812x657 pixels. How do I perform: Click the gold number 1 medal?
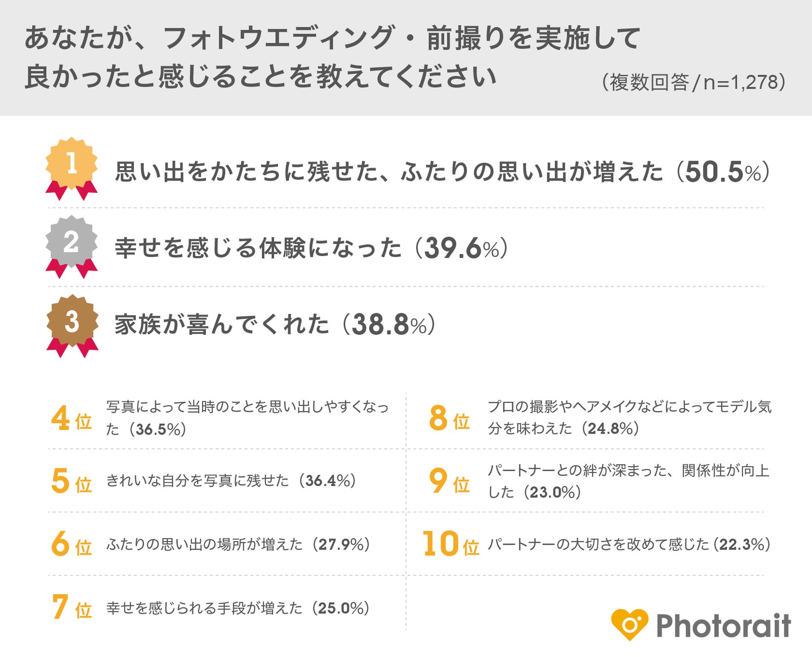tap(72, 164)
